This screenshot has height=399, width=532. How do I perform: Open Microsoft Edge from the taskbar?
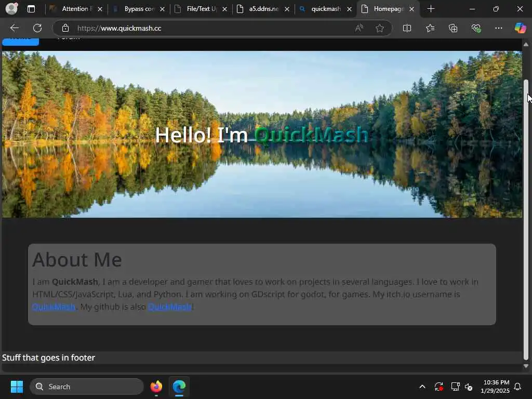pyautogui.click(x=179, y=387)
